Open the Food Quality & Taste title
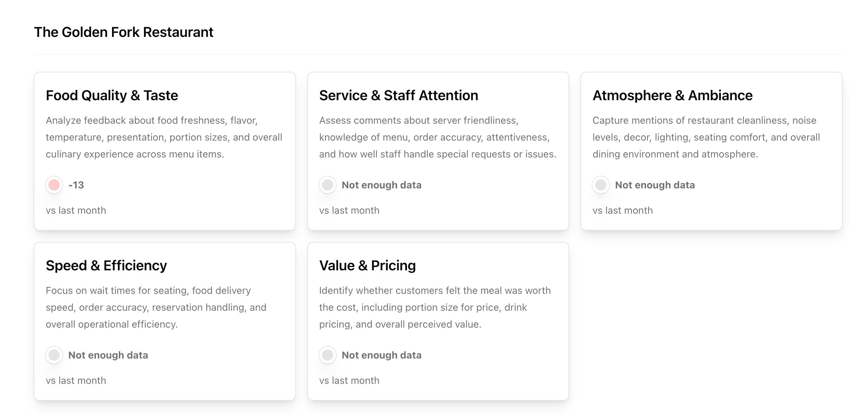868x419 pixels. (112, 95)
